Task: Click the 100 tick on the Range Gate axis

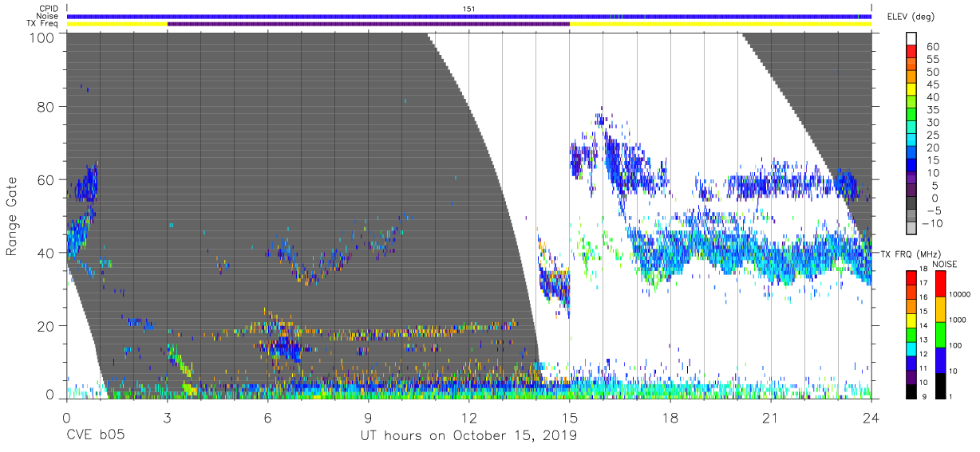Action: pos(44,37)
